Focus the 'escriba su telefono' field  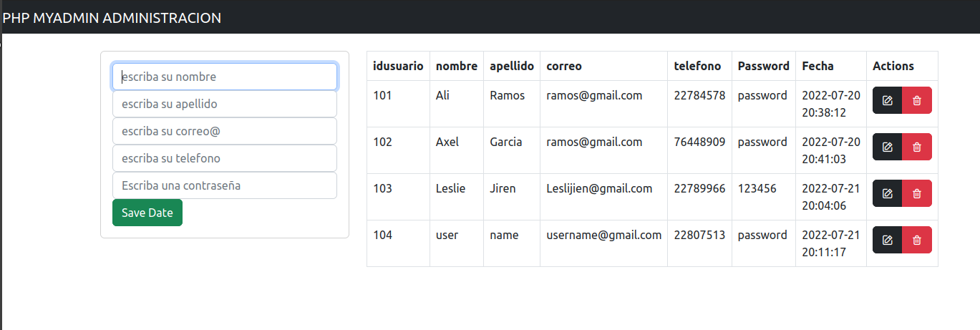225,158
